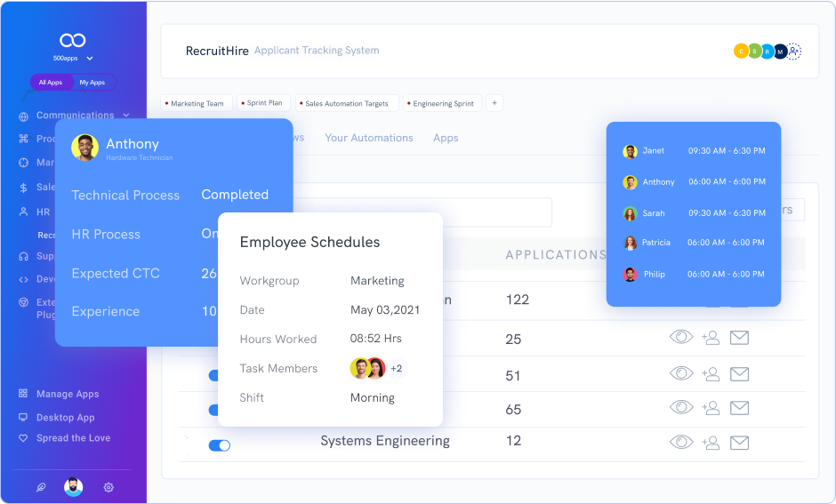836x504 pixels.
Task: Click the RecruitHire app title
Action: [x=217, y=51]
